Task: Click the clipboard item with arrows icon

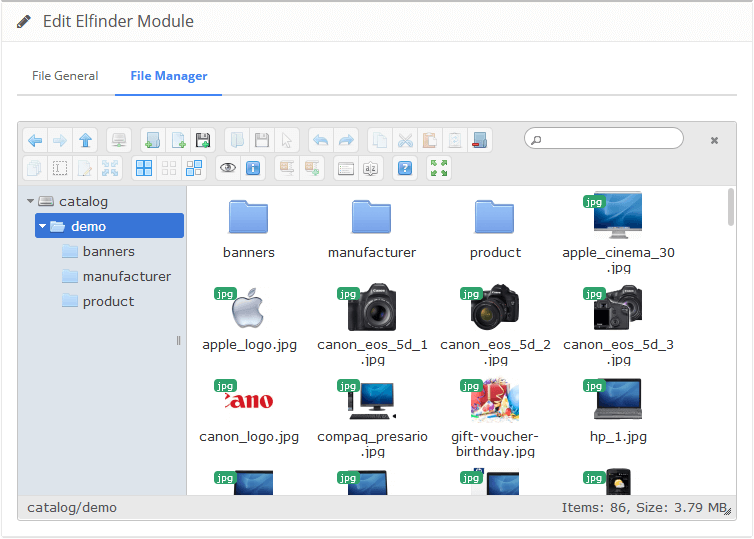Action: [x=455, y=140]
